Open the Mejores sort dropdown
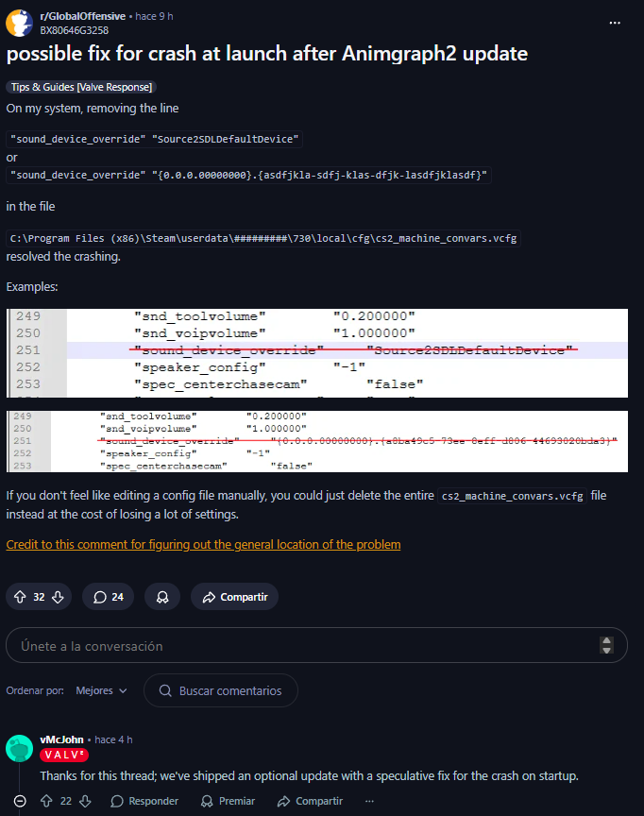Viewport: 644px width, 816px height. [x=101, y=690]
